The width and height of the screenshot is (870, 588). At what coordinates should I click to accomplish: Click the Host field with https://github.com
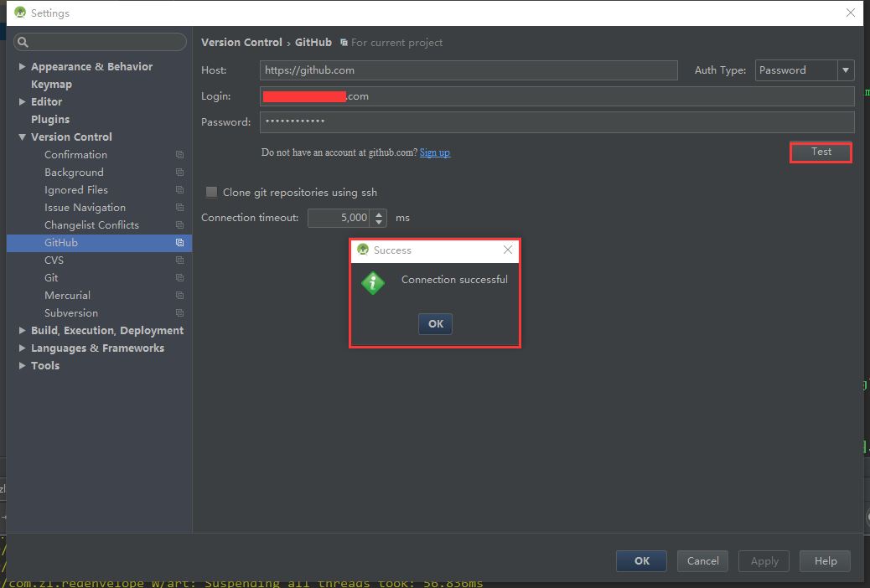(469, 70)
